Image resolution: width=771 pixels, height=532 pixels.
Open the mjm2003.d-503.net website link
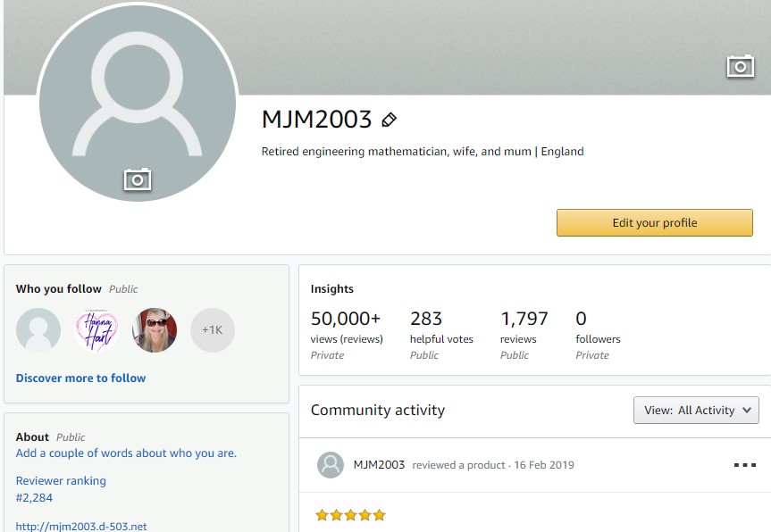pyautogui.click(x=81, y=526)
